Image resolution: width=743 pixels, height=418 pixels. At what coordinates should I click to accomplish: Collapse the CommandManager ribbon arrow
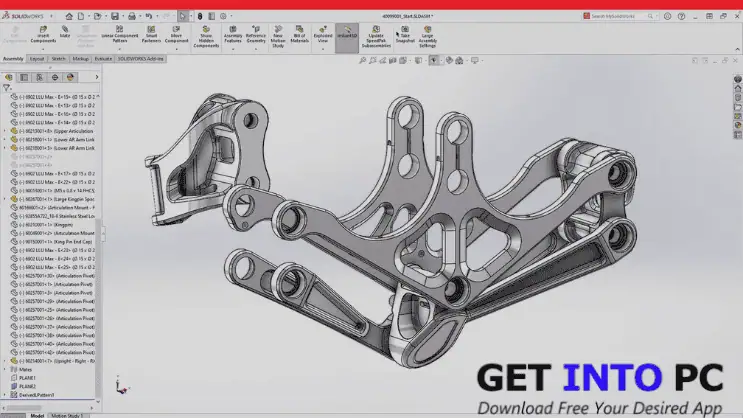(x=737, y=49)
